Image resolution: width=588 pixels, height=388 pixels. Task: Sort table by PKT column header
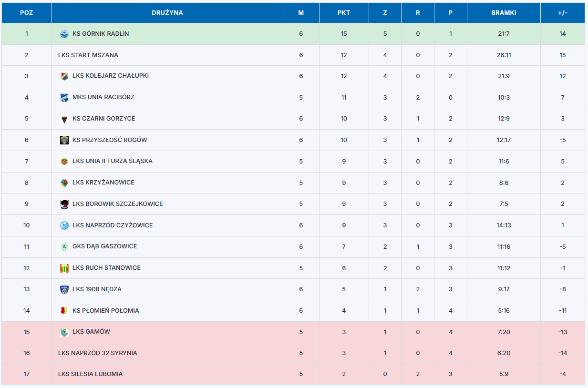[344, 13]
